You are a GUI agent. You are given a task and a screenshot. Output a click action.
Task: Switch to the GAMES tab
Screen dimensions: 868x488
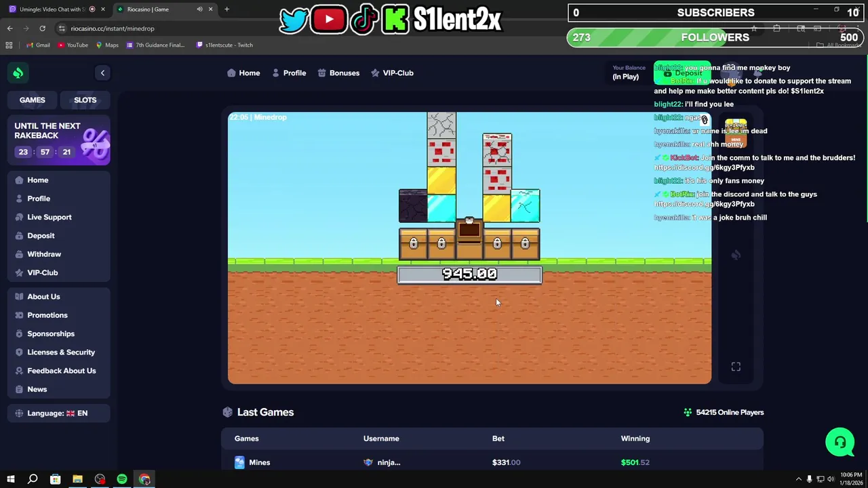(32, 100)
